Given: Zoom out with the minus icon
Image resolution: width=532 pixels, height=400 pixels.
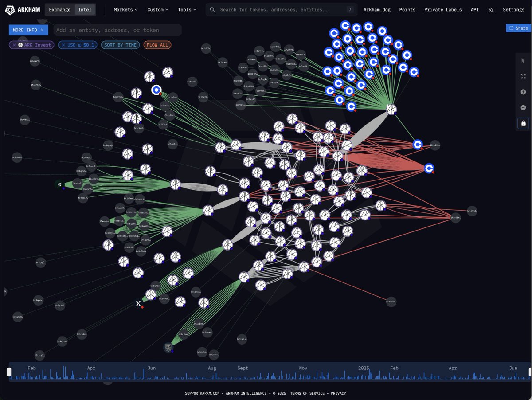Looking at the screenshot, I should (x=523, y=107).
